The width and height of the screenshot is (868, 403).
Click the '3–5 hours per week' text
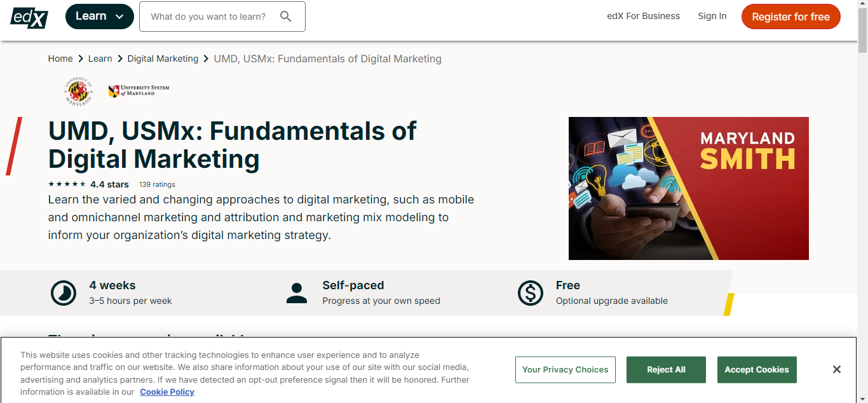point(130,301)
